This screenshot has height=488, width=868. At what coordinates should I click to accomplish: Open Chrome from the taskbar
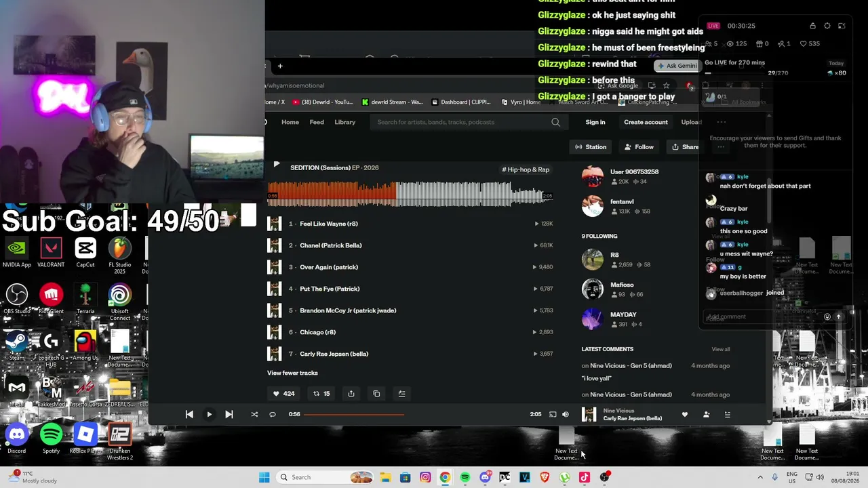coord(445,477)
